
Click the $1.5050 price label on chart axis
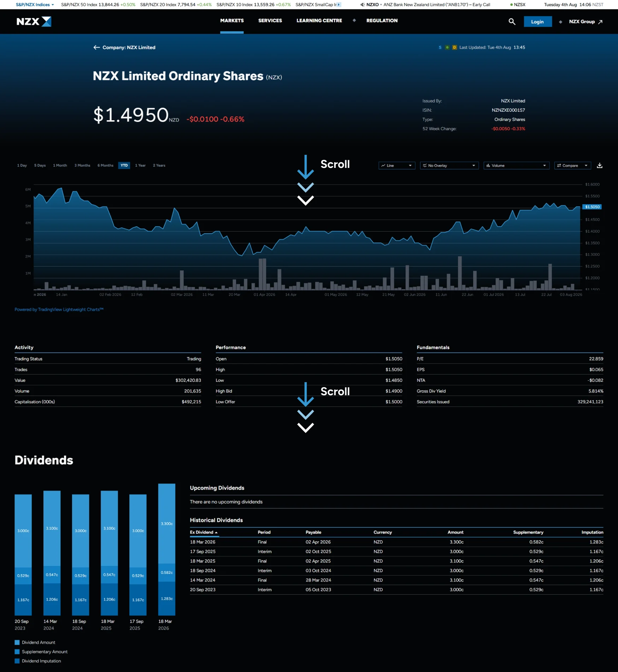[592, 207]
